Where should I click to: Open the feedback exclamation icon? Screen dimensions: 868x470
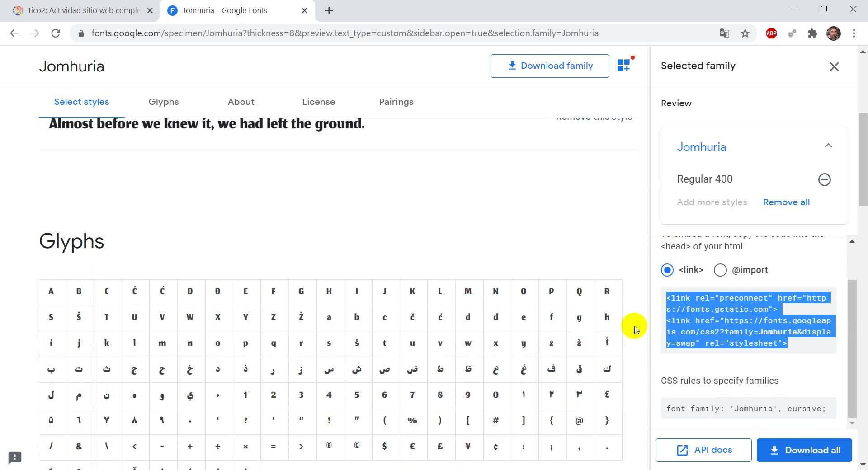(15, 457)
